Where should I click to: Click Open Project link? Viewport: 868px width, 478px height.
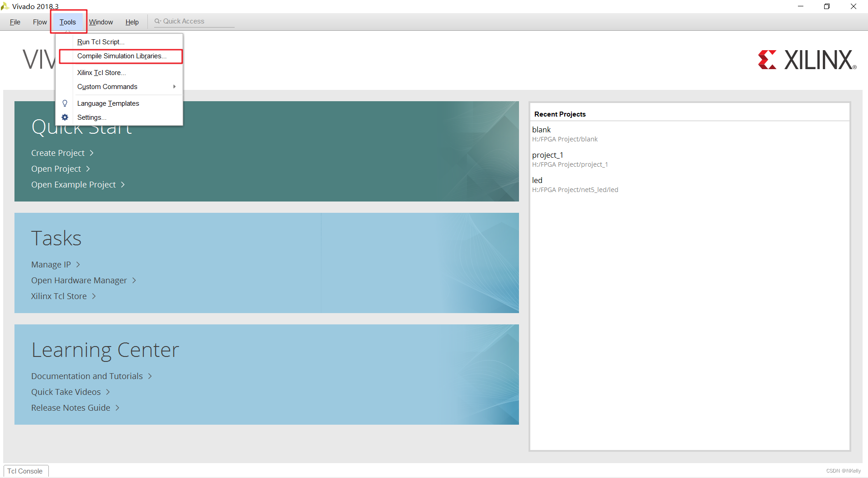click(x=56, y=169)
